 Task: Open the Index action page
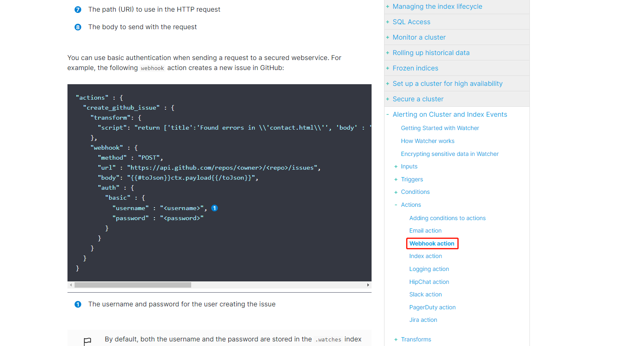(426, 256)
